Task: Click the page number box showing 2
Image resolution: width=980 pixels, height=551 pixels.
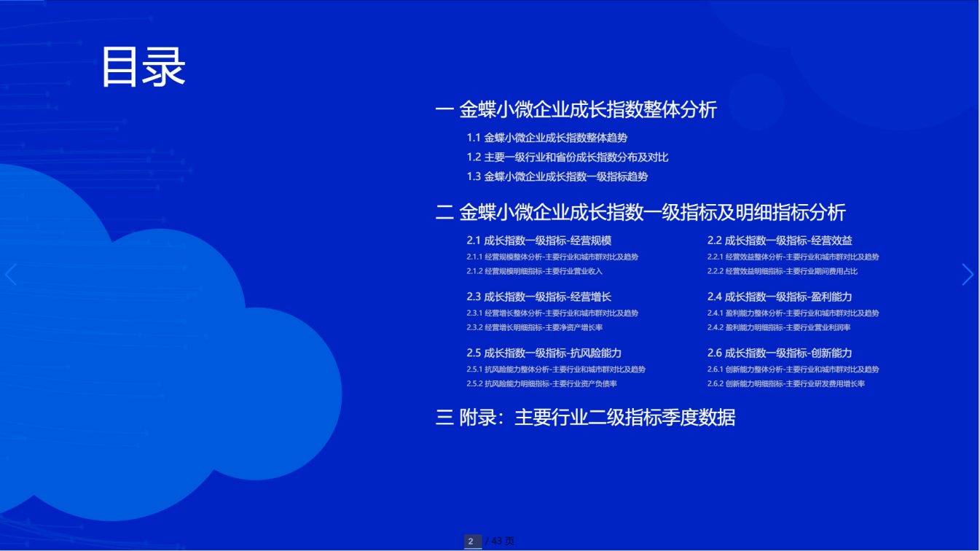Action: point(472,541)
